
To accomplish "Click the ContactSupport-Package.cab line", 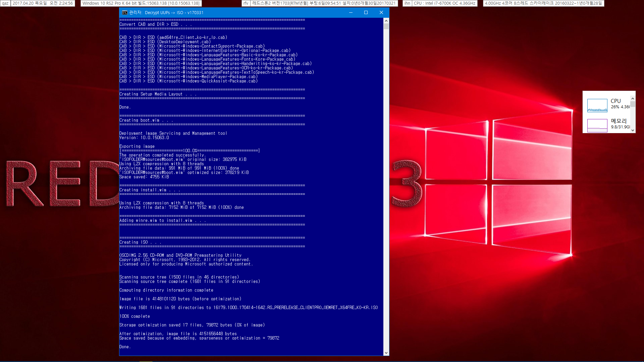I will (x=192, y=46).
